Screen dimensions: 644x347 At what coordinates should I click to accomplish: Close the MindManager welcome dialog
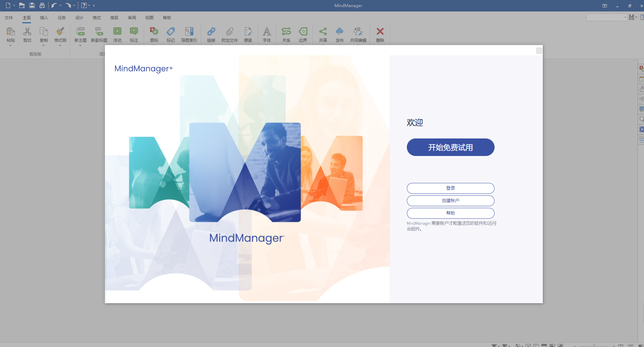pos(539,51)
